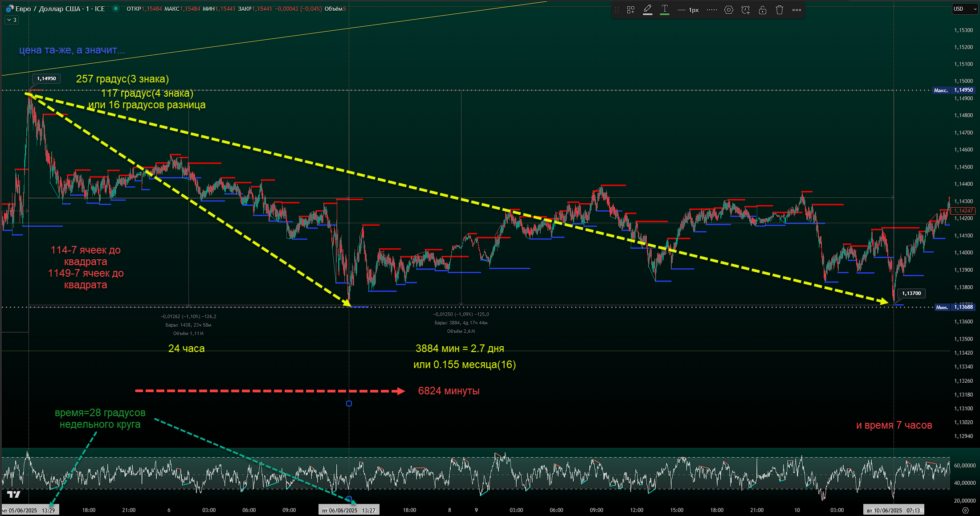Open chart settings gear at bottom right

click(x=965, y=510)
